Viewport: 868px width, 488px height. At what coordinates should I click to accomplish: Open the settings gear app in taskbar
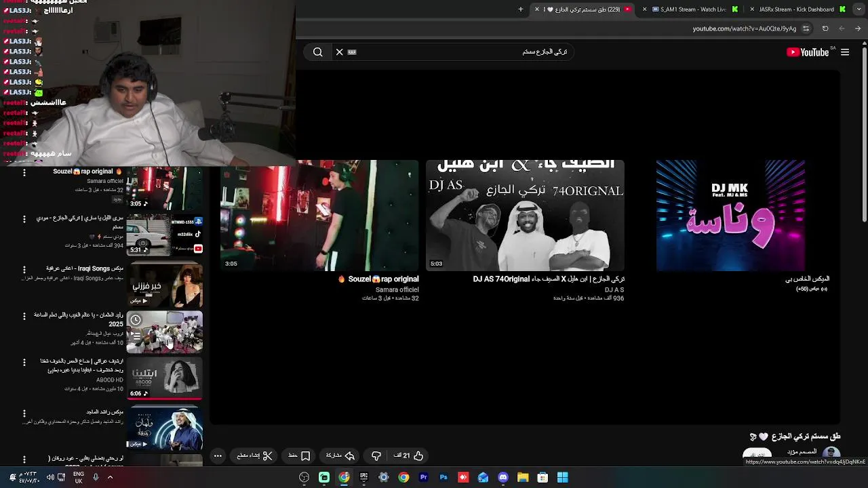[384, 477]
